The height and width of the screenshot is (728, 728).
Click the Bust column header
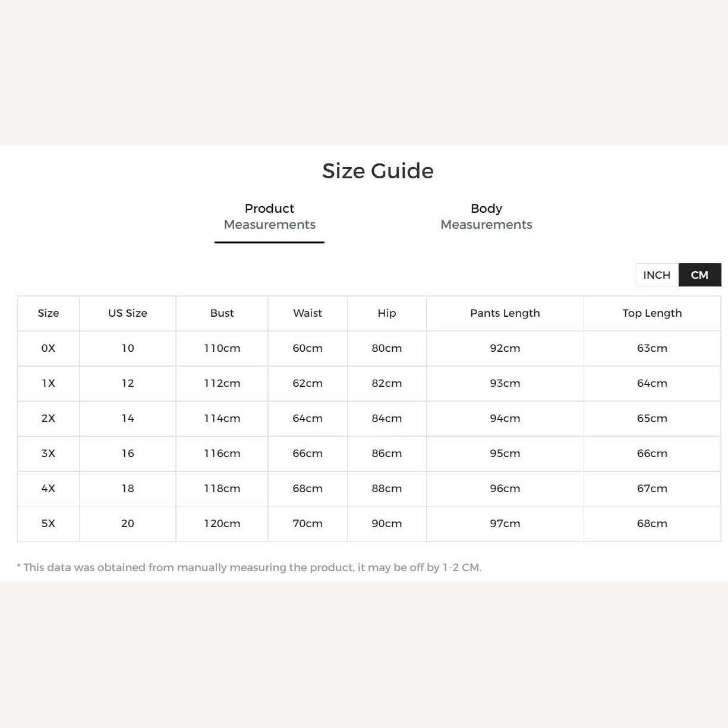tap(222, 313)
